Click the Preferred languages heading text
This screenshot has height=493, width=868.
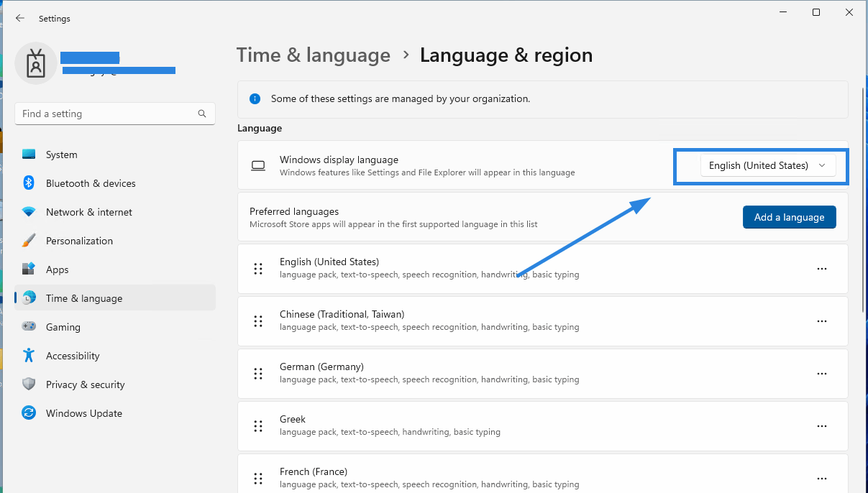coord(294,211)
